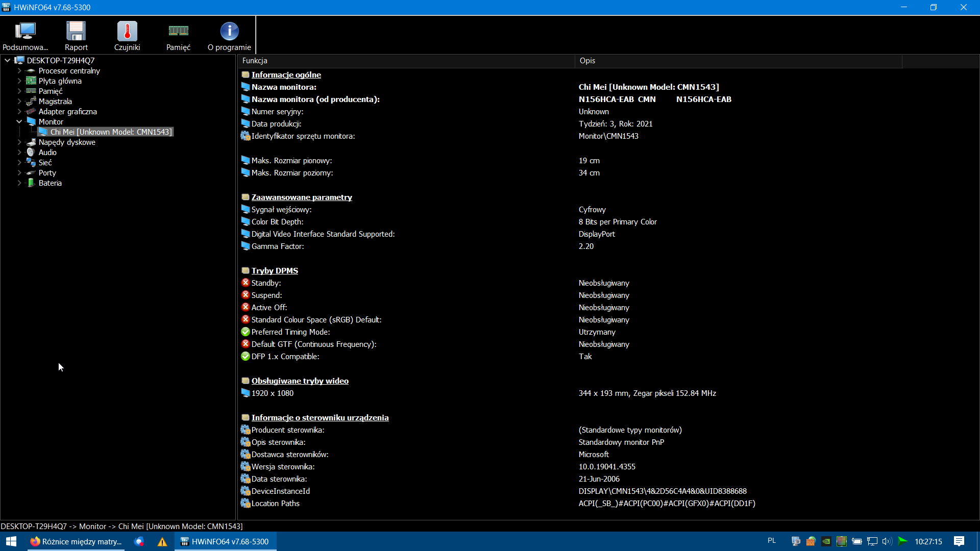Click the red X icon beside Suspend

(246, 295)
